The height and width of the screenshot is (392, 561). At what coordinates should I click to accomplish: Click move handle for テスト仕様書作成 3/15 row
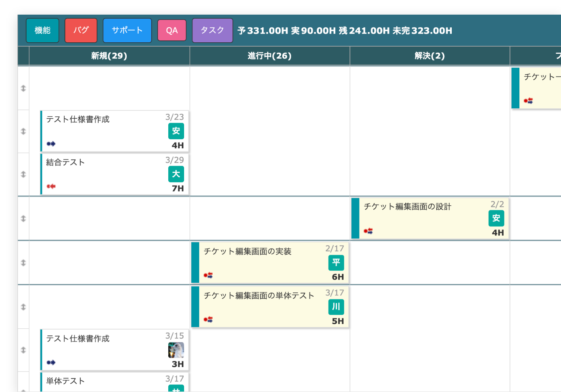pyautogui.click(x=23, y=350)
